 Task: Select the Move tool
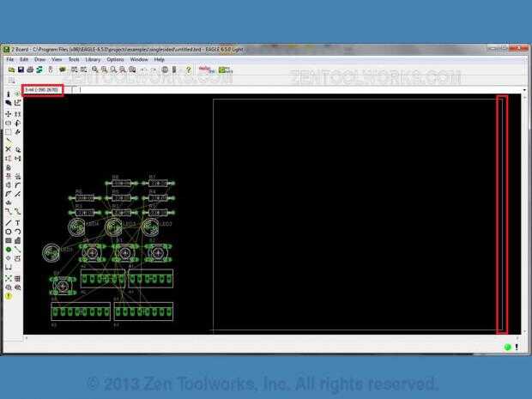[9, 114]
